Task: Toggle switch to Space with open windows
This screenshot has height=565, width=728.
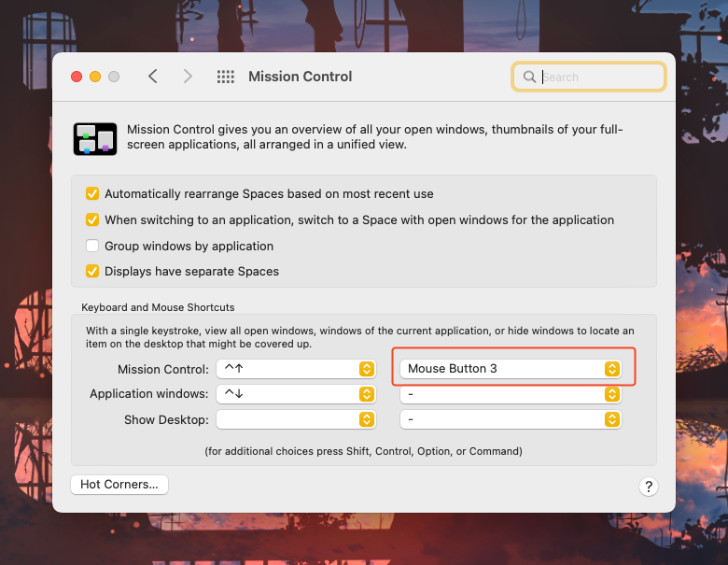Action: click(92, 219)
